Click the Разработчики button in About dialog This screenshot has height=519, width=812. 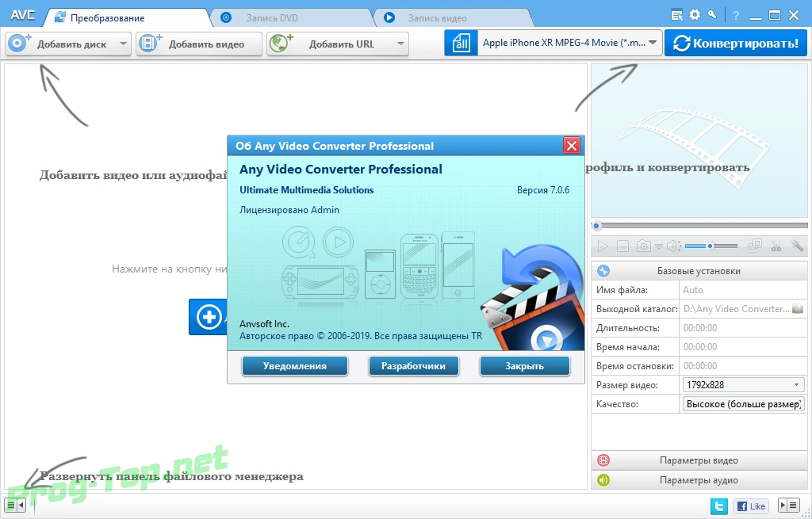coord(413,366)
